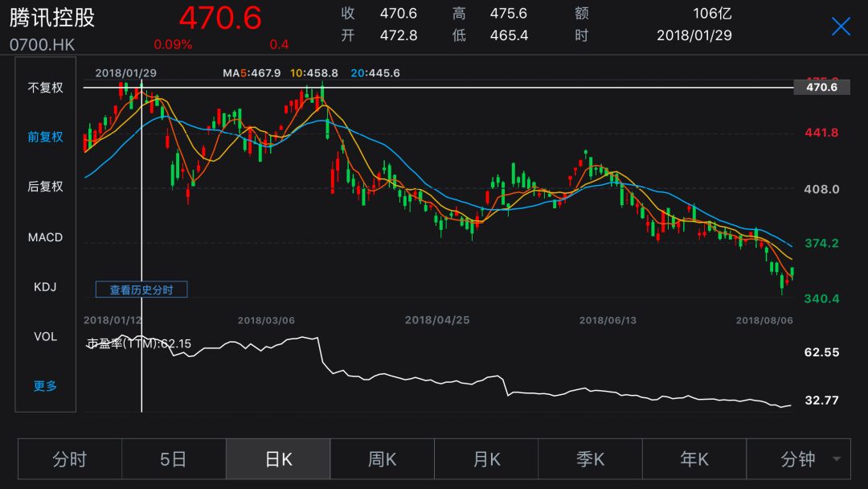Image resolution: width=868 pixels, height=489 pixels.
Task: Click the 2018/08/06 date on timeline
Action: (764, 320)
